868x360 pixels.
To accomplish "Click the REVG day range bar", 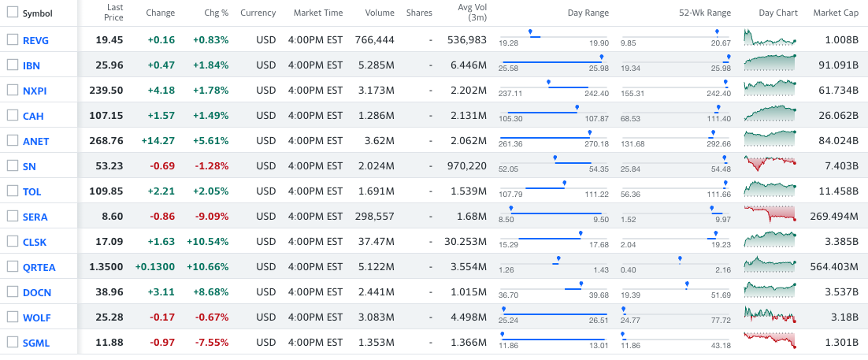I will [554, 36].
